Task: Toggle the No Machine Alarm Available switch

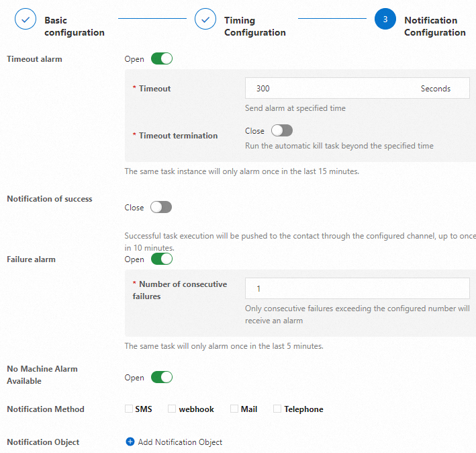Action: [162, 378]
